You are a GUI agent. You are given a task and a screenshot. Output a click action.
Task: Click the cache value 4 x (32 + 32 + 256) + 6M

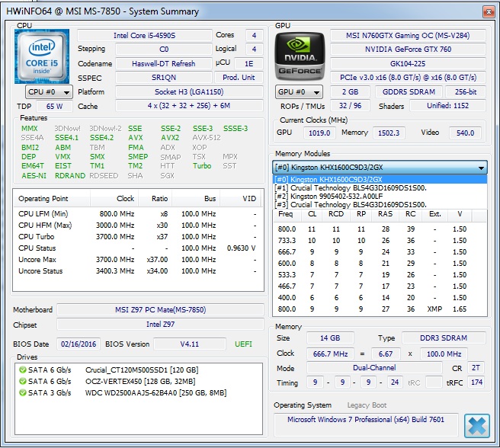[x=189, y=106]
